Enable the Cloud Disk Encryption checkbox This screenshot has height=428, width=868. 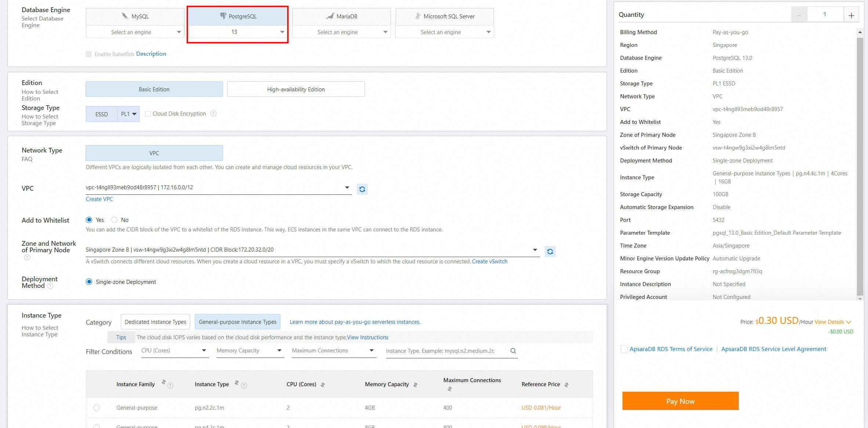[x=148, y=114]
